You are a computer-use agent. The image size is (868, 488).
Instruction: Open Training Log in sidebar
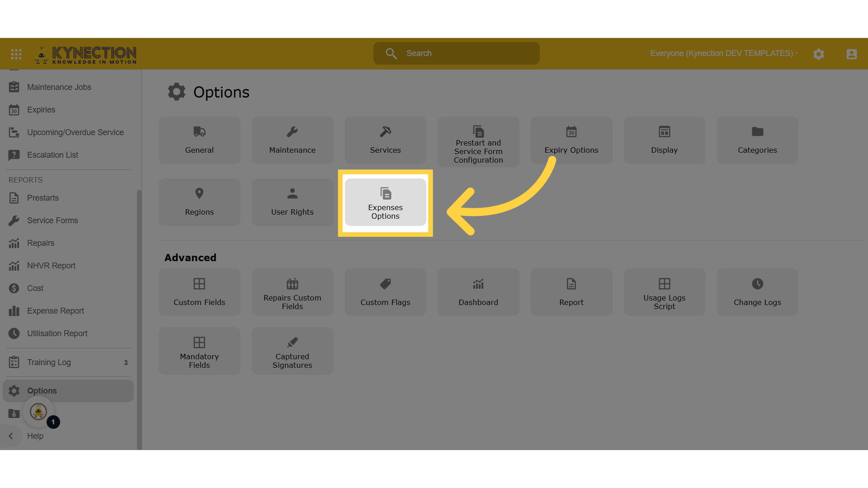(68, 362)
